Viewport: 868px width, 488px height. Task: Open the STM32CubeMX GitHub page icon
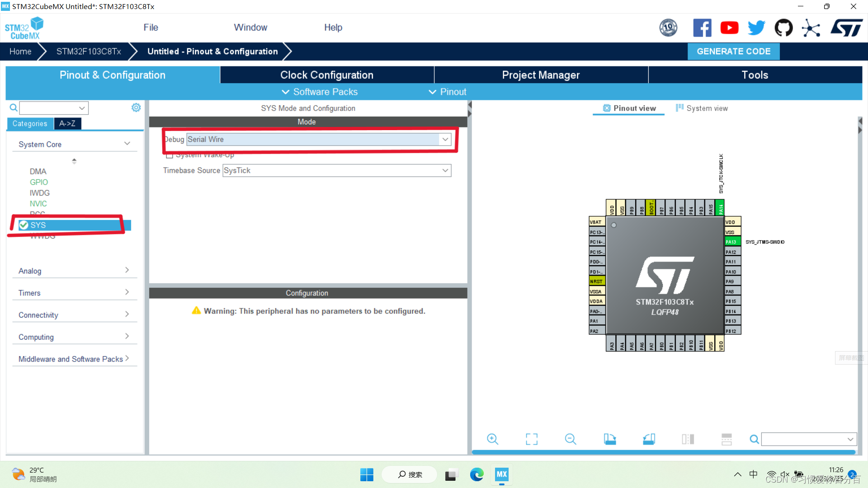pyautogui.click(x=783, y=28)
